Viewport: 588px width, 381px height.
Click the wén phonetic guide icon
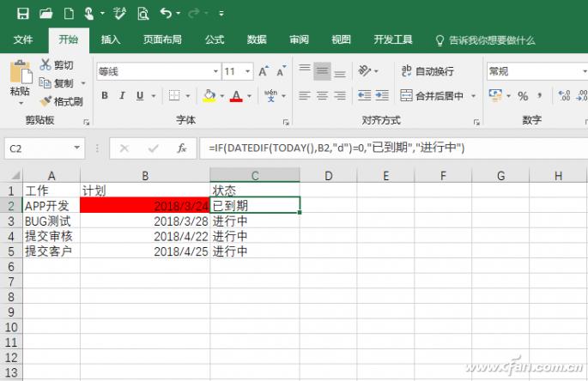click(x=270, y=95)
